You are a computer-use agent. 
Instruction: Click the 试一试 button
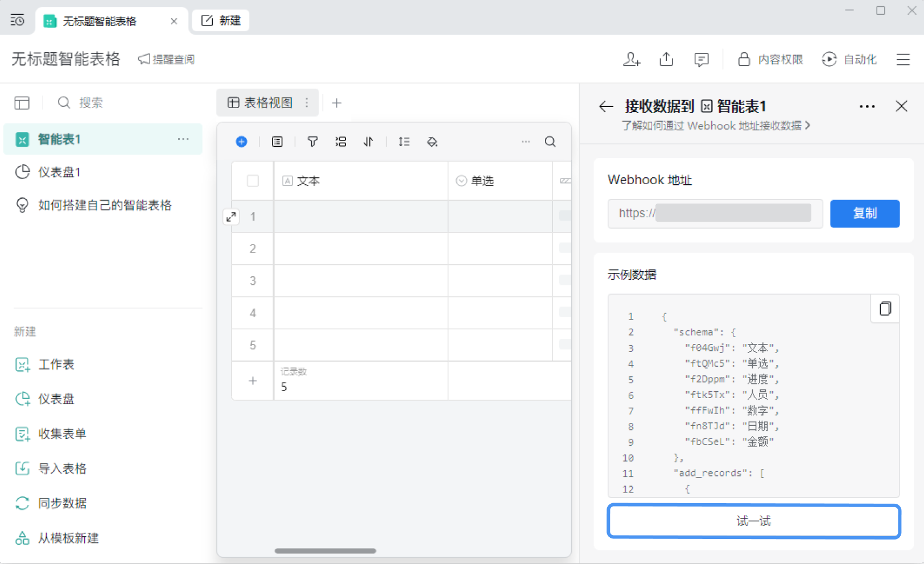pos(754,521)
